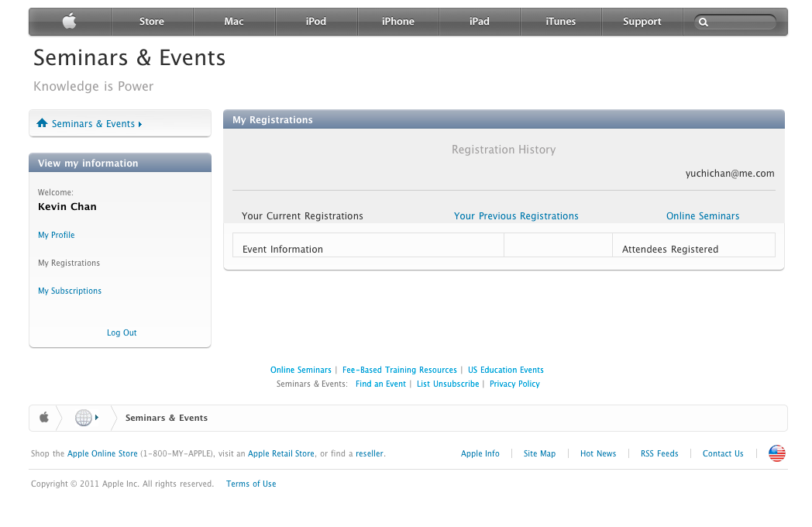
Task: Click the globe icon in footer breadcrumb
Action: pyautogui.click(x=84, y=417)
